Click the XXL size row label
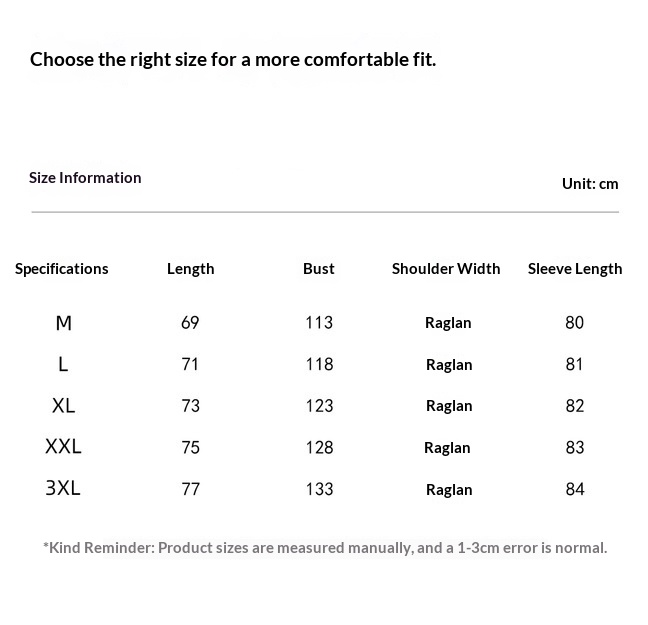This screenshot has width=648, height=625. coord(63,447)
